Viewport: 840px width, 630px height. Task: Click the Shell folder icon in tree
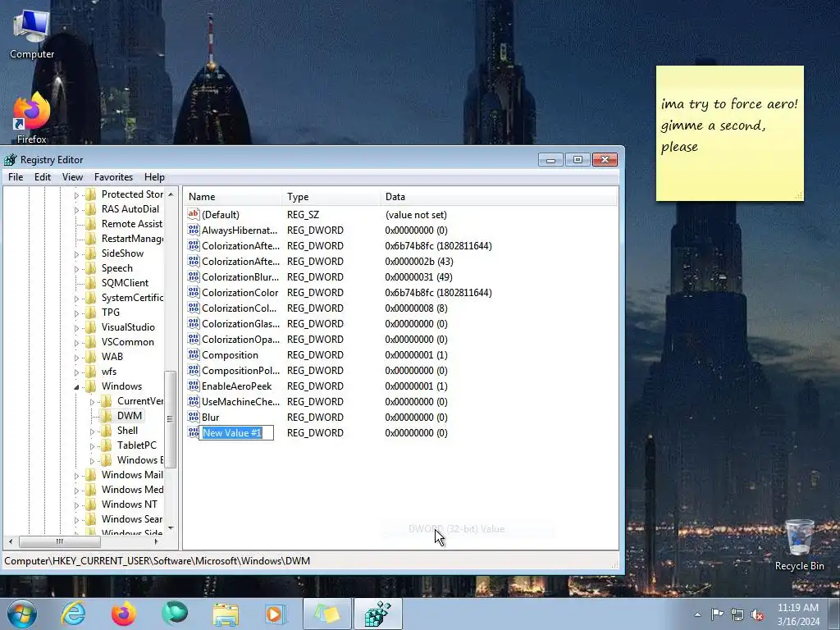point(106,430)
